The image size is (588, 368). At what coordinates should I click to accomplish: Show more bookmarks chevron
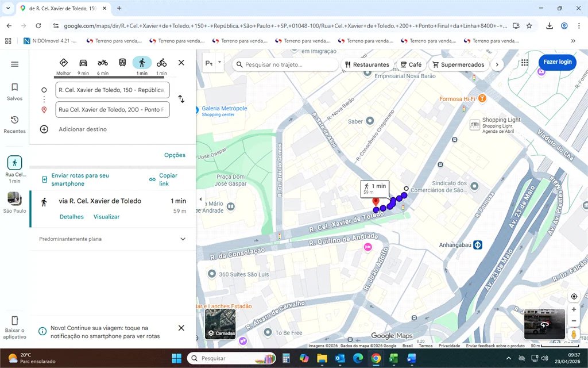pyautogui.click(x=573, y=41)
